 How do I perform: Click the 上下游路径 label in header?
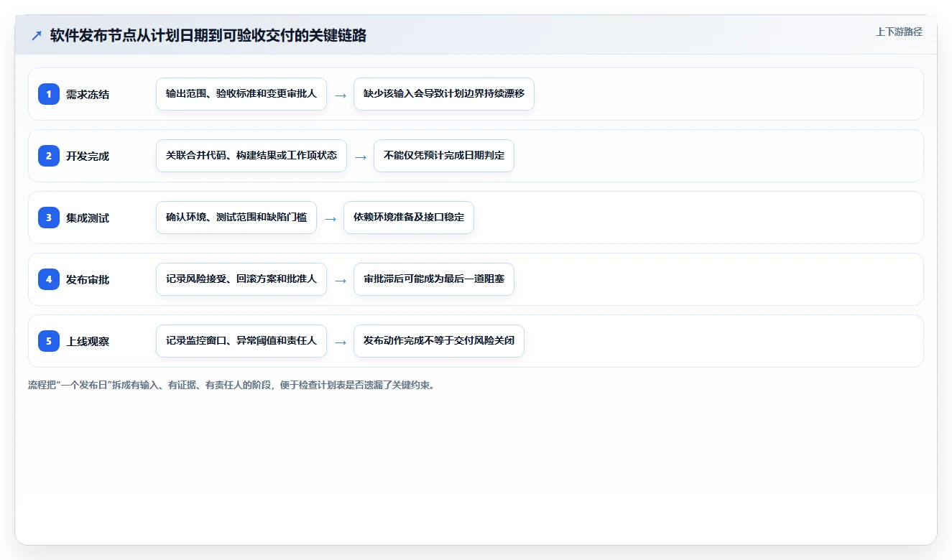[899, 32]
